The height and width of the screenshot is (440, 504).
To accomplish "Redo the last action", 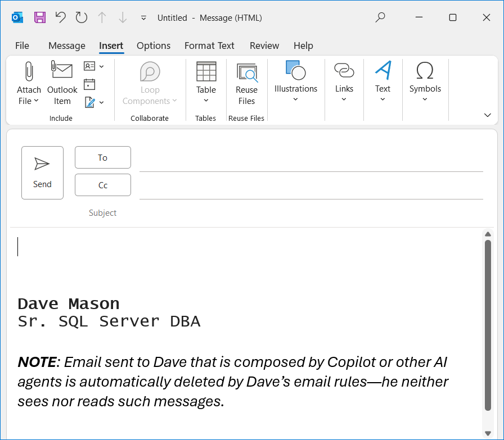I will point(82,17).
